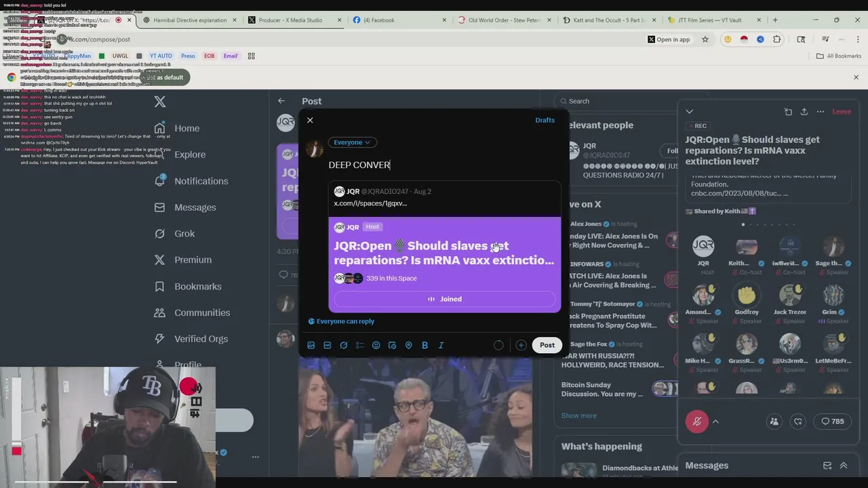
Task: Pop out the Space panel
Action: click(x=788, y=111)
